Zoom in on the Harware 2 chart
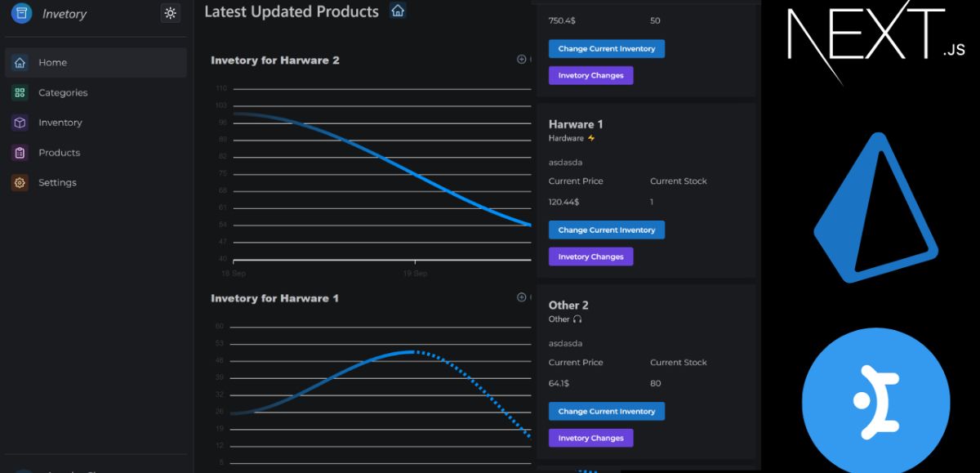The width and height of the screenshot is (980, 473). coord(522,59)
